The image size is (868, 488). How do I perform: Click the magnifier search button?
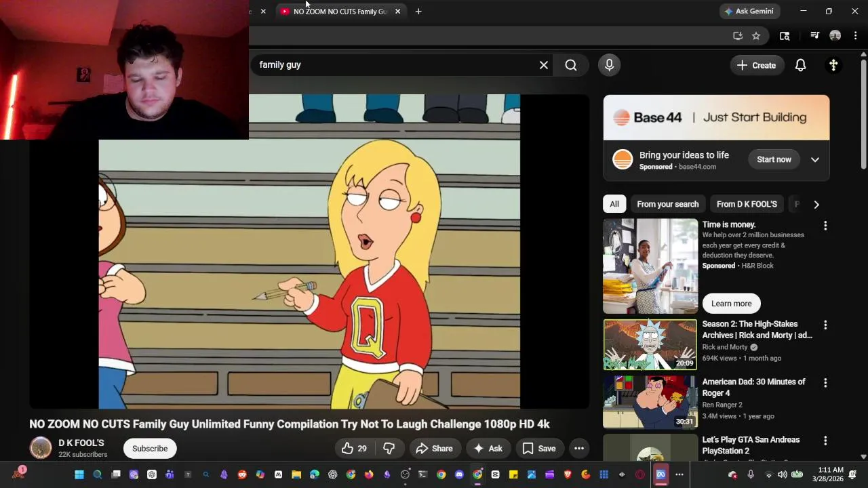coord(571,65)
